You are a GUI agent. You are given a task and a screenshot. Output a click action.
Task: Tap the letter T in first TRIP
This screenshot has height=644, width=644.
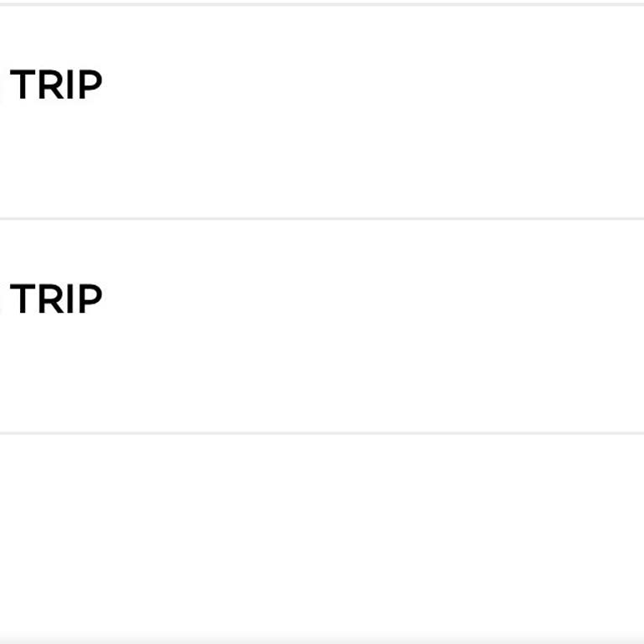[x=22, y=86]
